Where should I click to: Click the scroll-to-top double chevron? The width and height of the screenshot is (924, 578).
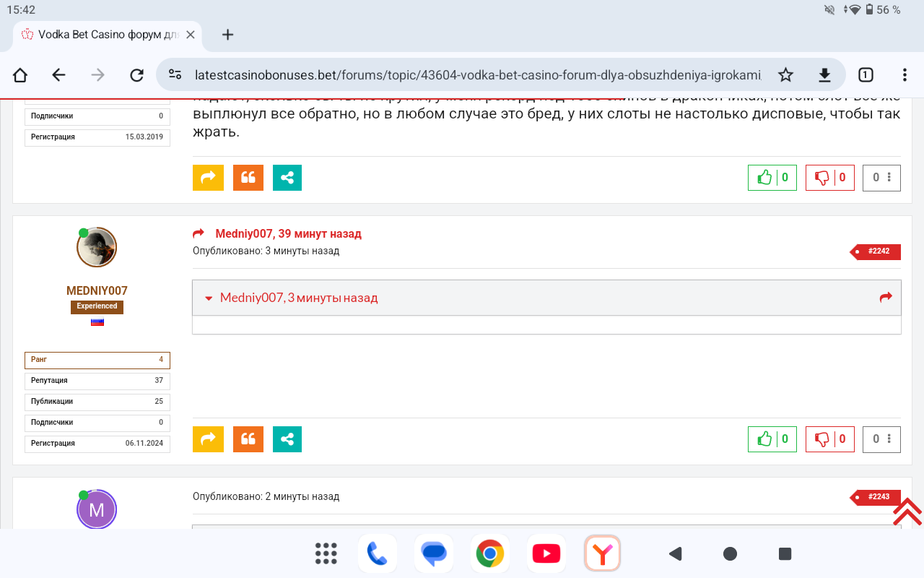coord(907,511)
